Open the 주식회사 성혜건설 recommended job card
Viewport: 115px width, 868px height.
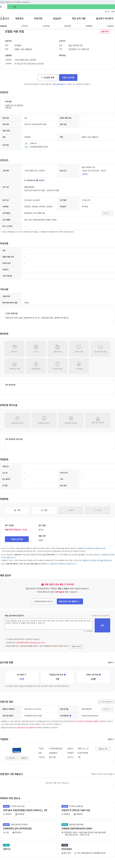point(87,810)
